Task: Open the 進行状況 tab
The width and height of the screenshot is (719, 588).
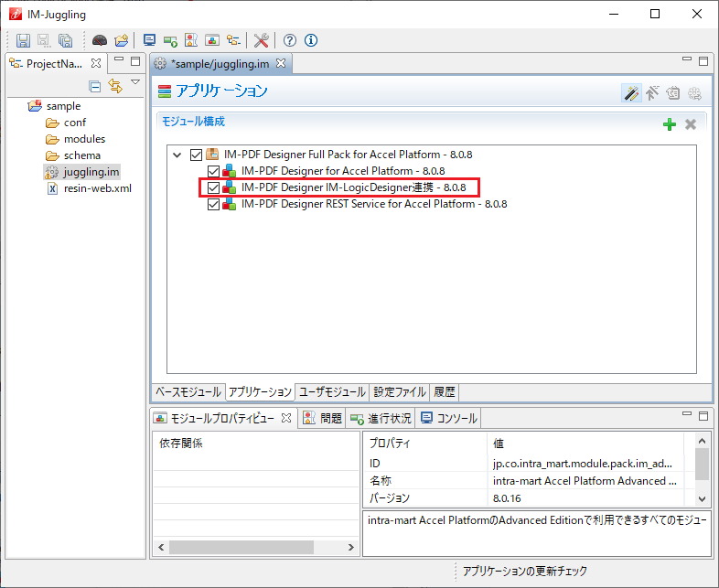Action: coord(381,418)
